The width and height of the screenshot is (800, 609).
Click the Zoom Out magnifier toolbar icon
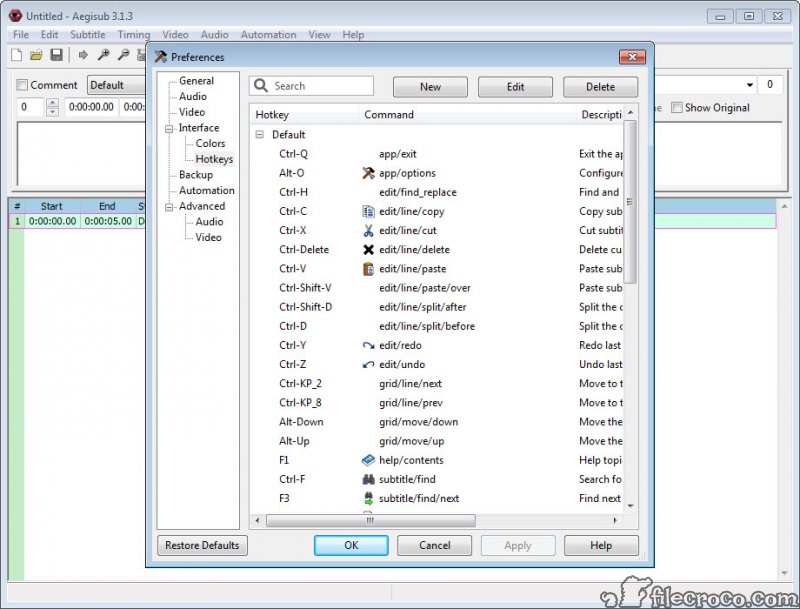[123, 55]
